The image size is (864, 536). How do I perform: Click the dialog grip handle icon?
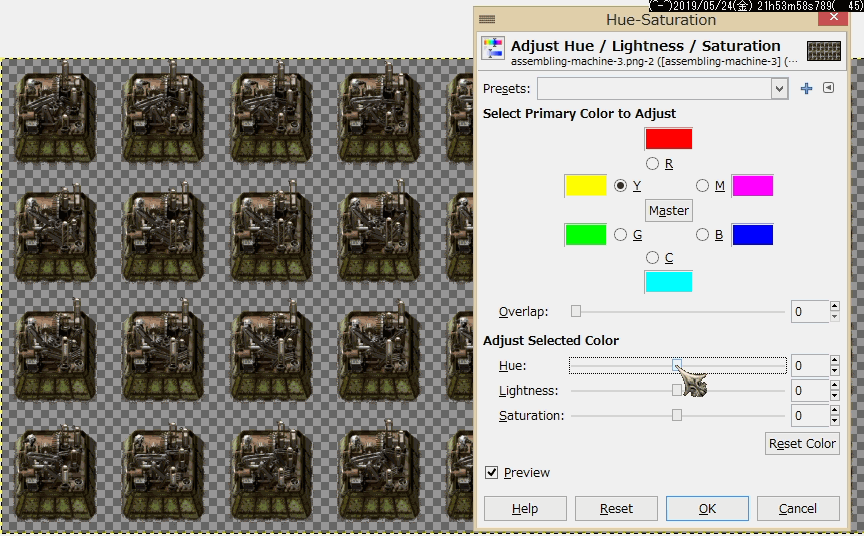487,19
